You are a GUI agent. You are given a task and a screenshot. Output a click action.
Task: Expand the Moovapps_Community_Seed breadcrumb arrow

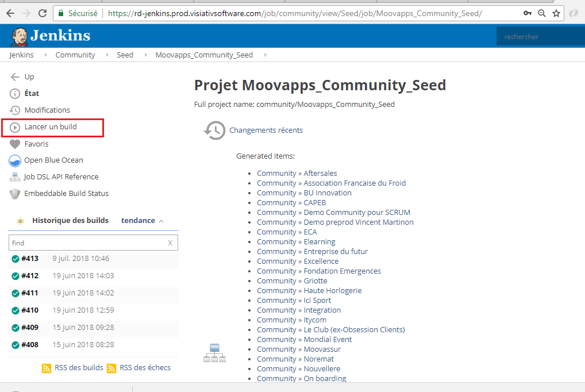pyautogui.click(x=265, y=55)
